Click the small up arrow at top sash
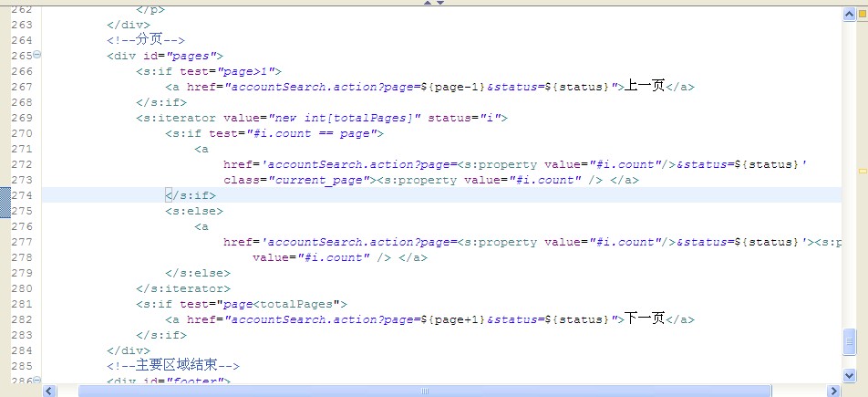Image resolution: width=868 pixels, height=397 pixels. tap(428, 3)
